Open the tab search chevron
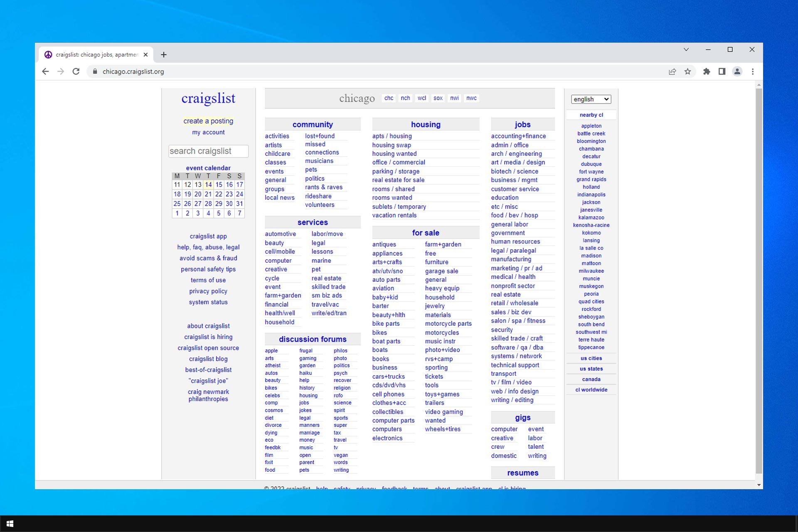 point(686,49)
